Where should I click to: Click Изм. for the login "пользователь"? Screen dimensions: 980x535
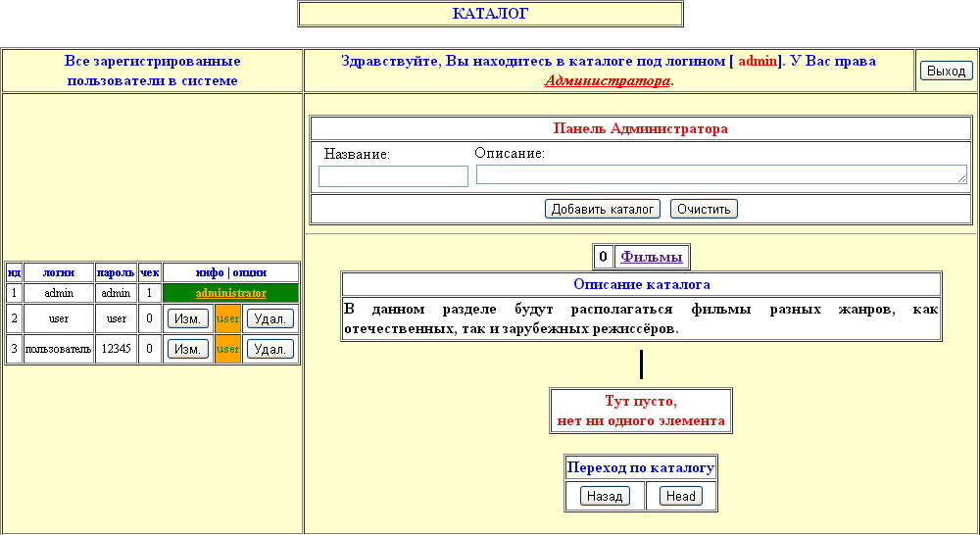pos(187,349)
